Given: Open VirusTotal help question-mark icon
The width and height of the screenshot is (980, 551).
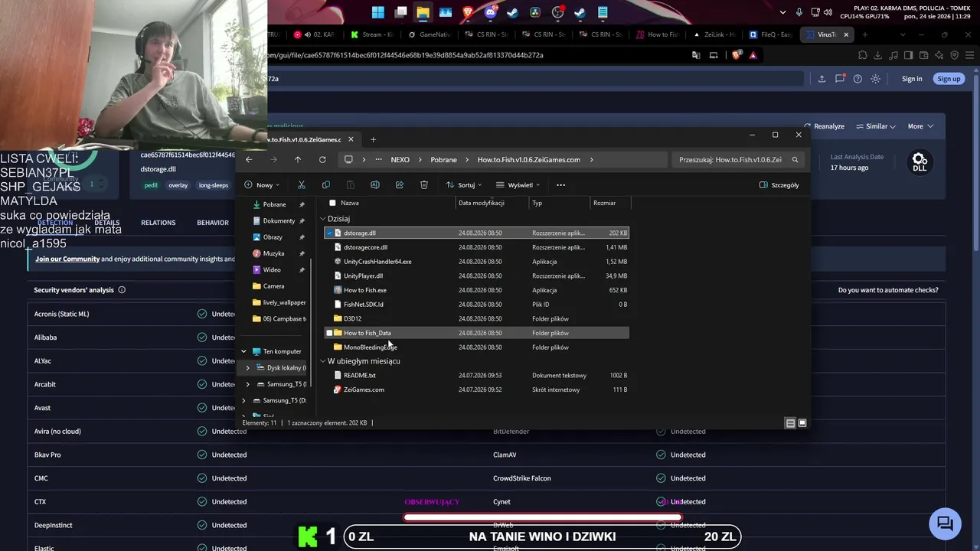Looking at the screenshot, I should tap(857, 79).
